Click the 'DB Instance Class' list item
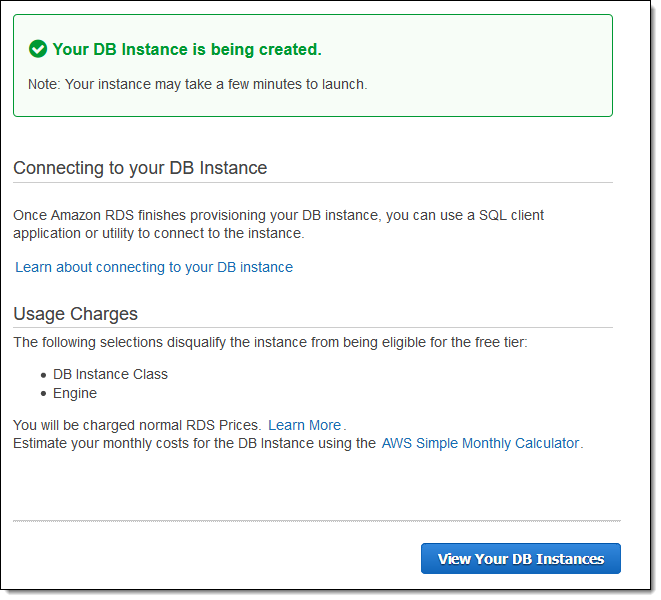 [x=110, y=374]
